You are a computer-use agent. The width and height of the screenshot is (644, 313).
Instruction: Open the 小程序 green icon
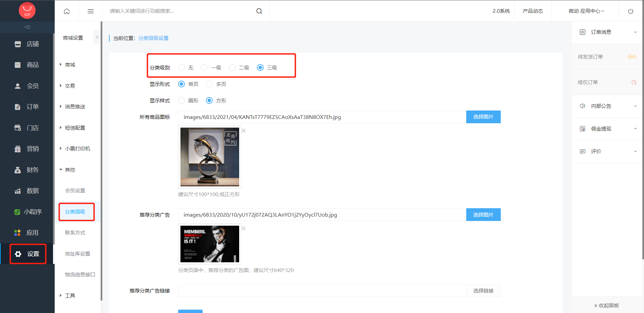(17, 212)
